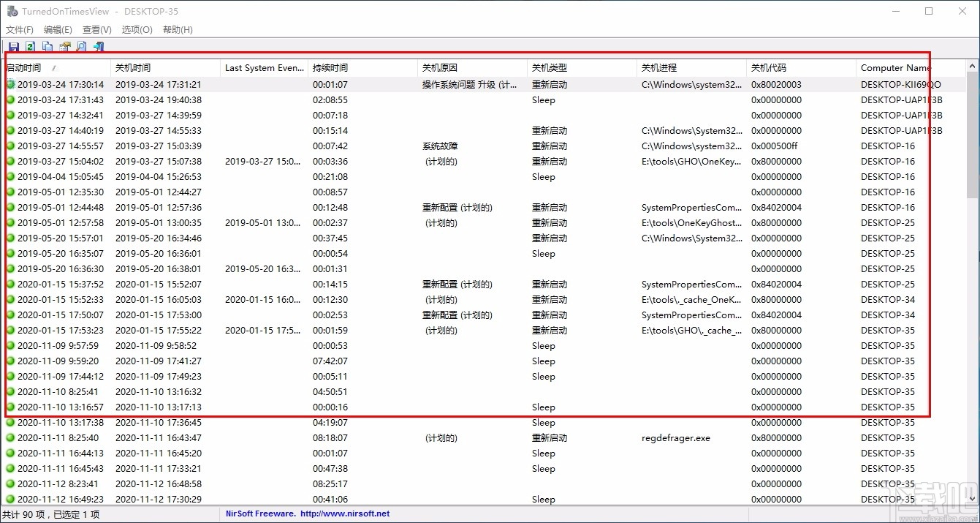980x523 pixels.
Task: Click the green icon of row 2019-05-20 15:57:01
Action: [11, 238]
